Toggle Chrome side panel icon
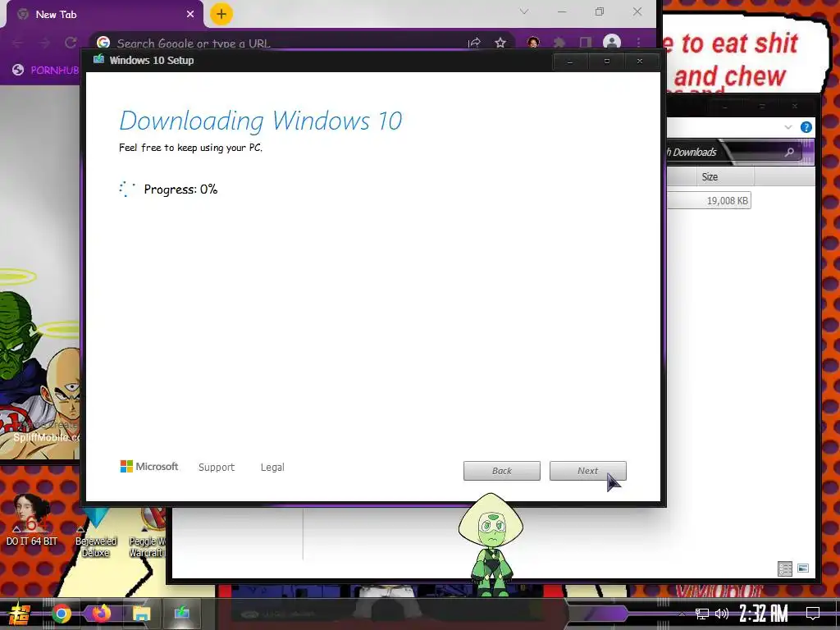The width and height of the screenshot is (840, 630). 586,43
